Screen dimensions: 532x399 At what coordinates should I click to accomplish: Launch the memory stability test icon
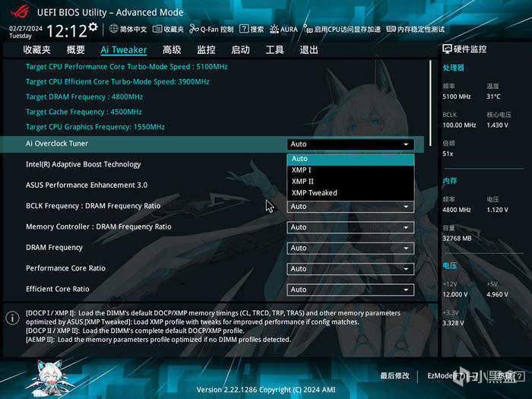tap(391, 29)
